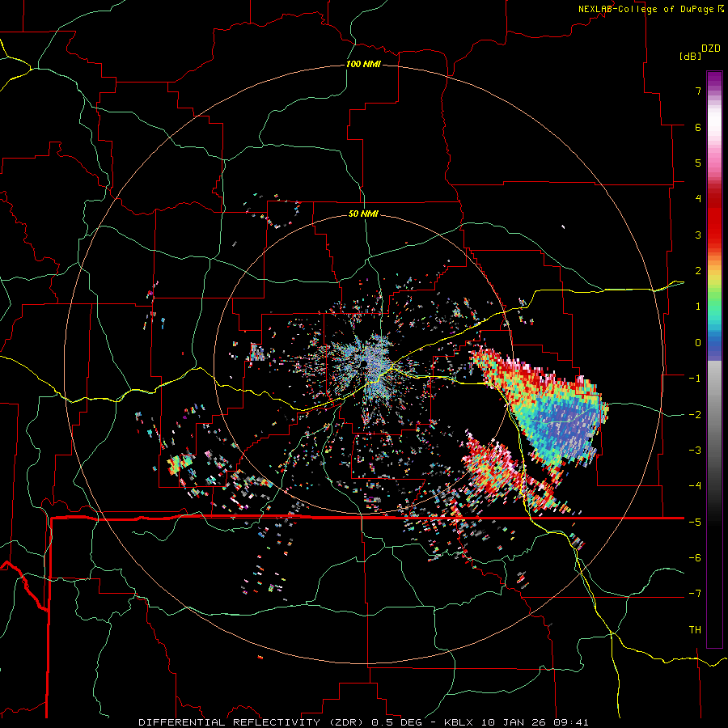
Task: Click the radar site center at Billings
Action: [363, 363]
